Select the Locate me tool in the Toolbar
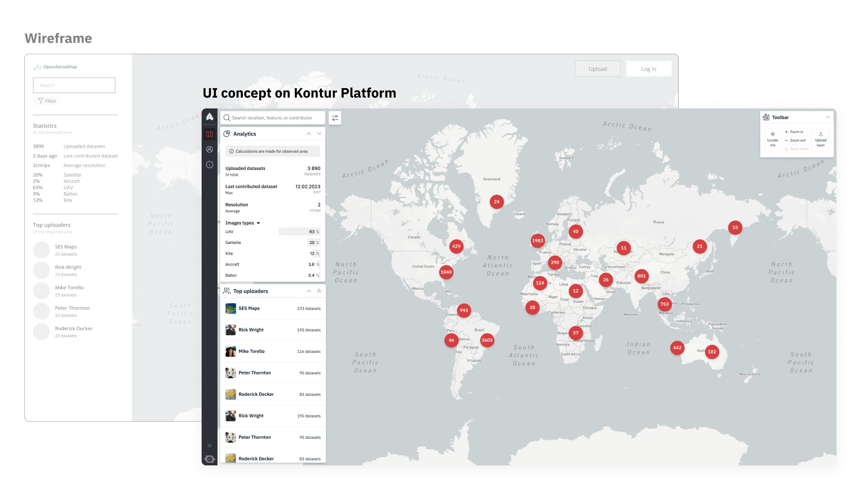 point(773,138)
